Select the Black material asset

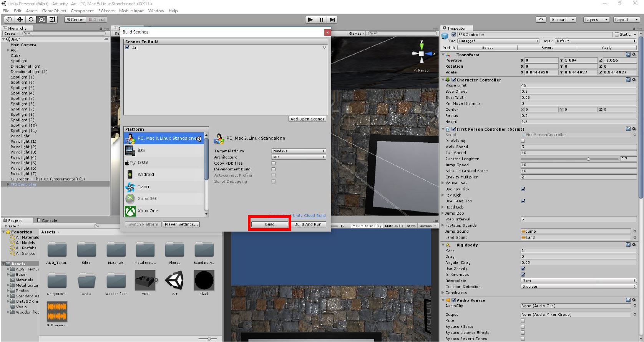[204, 280]
